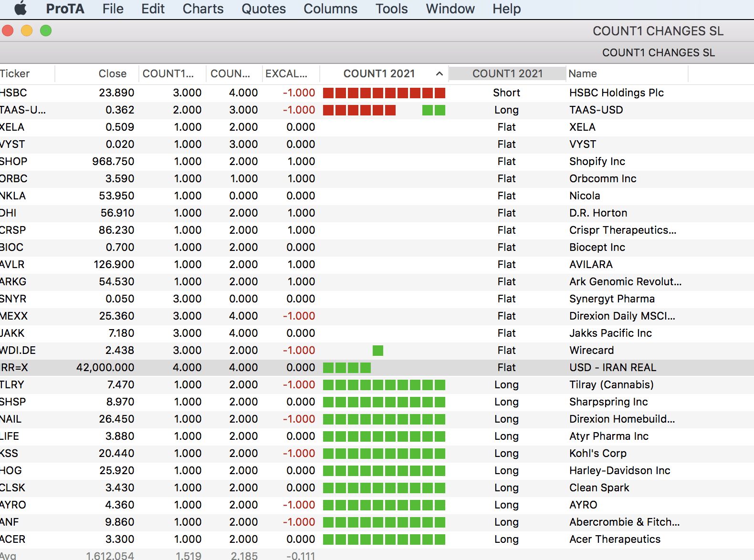Open the Edit menu
Image resolution: width=754 pixels, height=560 pixels.
click(x=153, y=9)
